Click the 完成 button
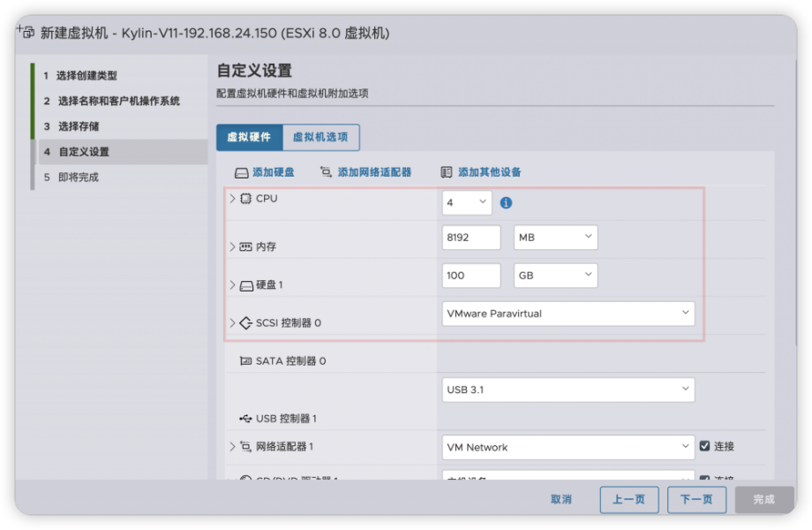 (764, 499)
